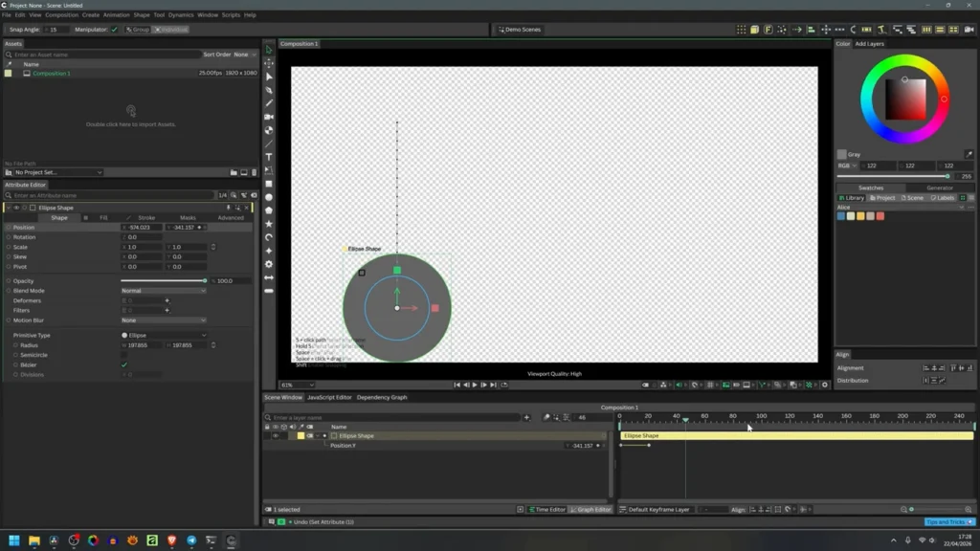The width and height of the screenshot is (980, 551).
Task: Open the RGB color mode dropdown
Action: [x=848, y=165]
